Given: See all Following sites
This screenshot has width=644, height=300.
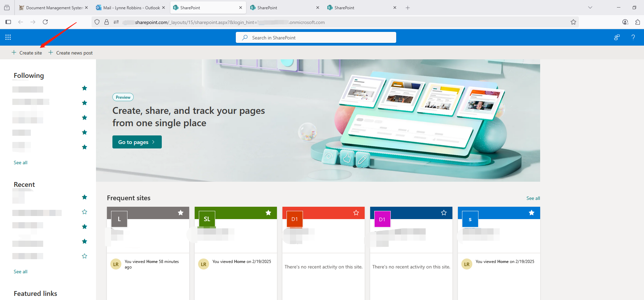Looking at the screenshot, I should 21,163.
